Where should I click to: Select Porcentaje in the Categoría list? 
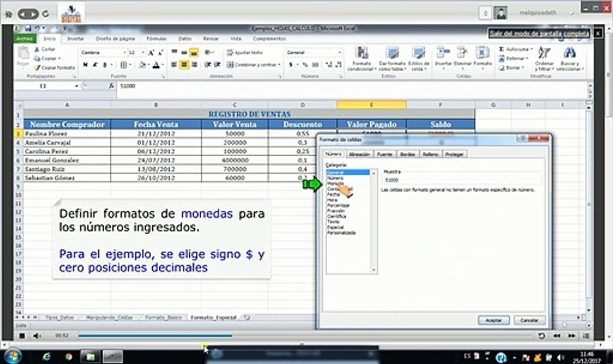338,206
